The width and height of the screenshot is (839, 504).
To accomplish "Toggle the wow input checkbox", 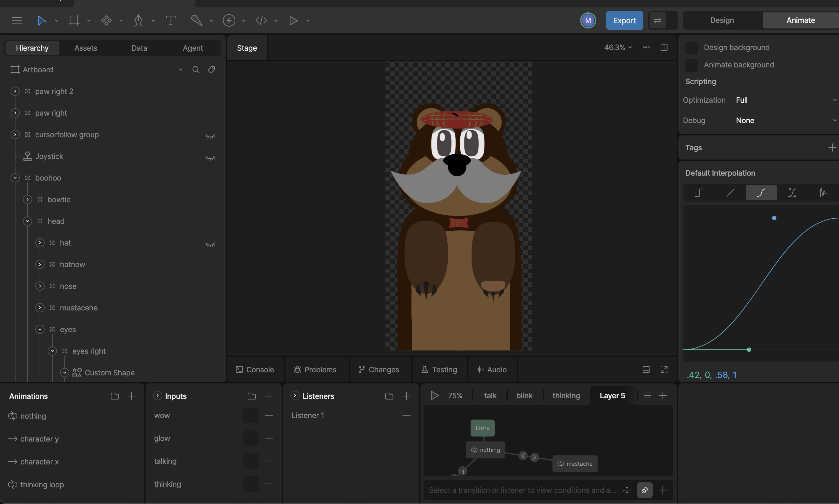I will click(x=251, y=415).
